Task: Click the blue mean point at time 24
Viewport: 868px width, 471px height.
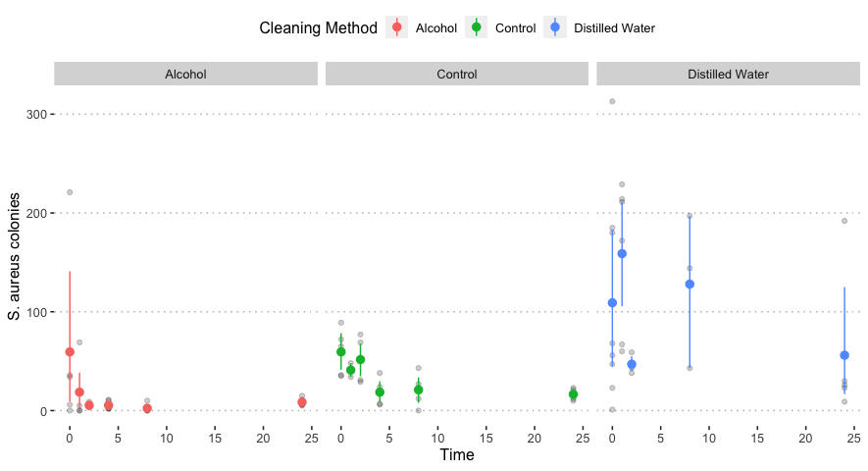Action: tap(844, 355)
